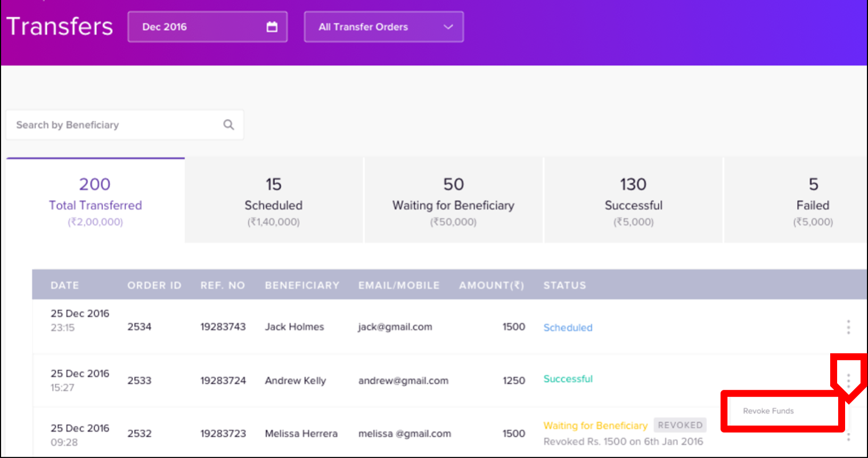This screenshot has width=868, height=458.
Task: Switch to the Waiting for Beneficiary tab
Action: click(453, 200)
